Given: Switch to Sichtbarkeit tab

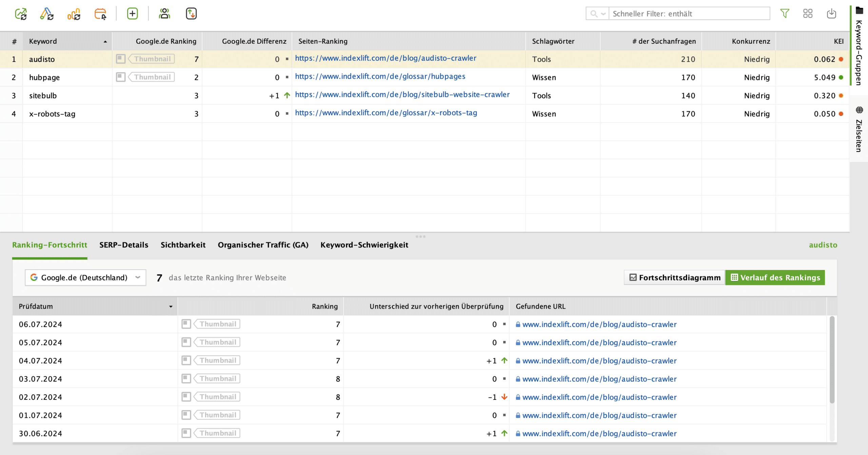Looking at the screenshot, I should pyautogui.click(x=183, y=245).
